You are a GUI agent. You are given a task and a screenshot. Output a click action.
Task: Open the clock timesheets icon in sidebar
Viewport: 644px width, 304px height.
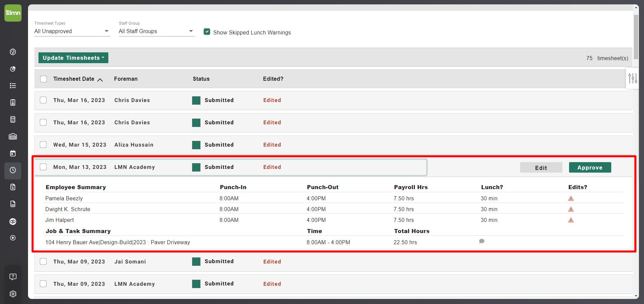13,170
